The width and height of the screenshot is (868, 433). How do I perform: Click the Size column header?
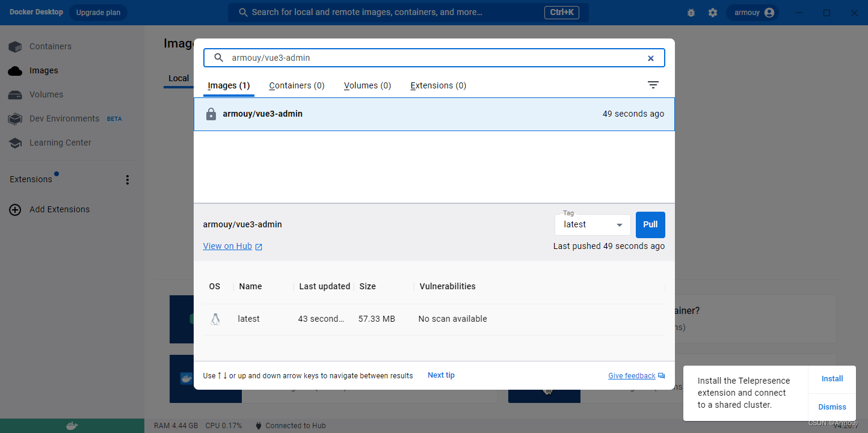[x=368, y=286]
